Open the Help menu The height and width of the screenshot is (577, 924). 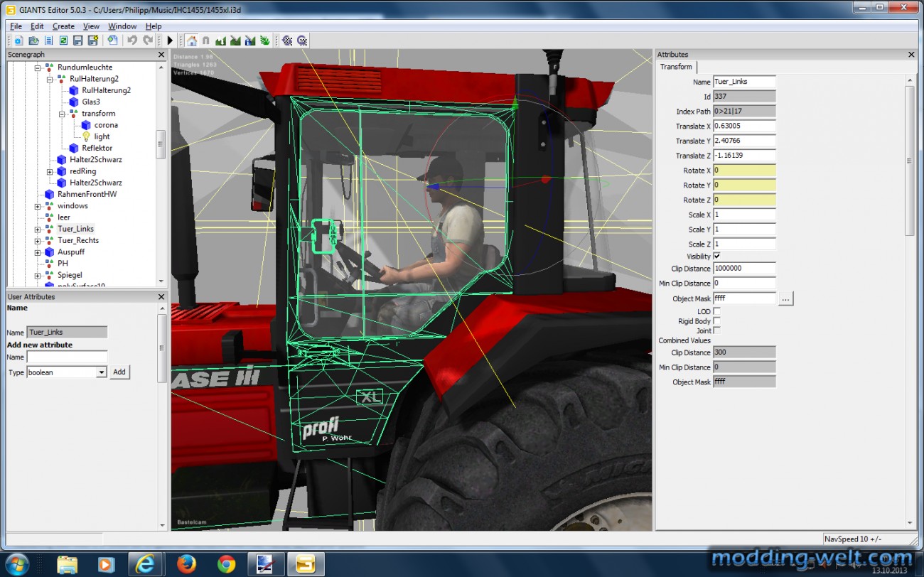click(154, 26)
